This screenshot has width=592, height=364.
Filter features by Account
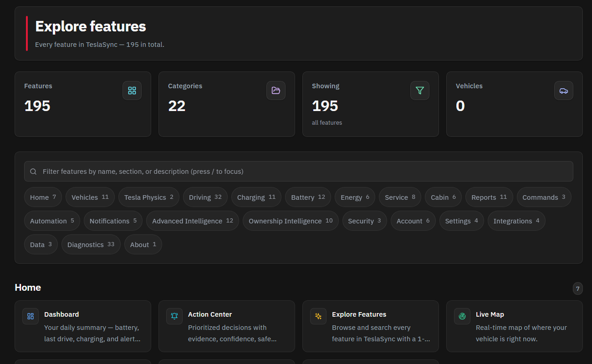click(413, 221)
